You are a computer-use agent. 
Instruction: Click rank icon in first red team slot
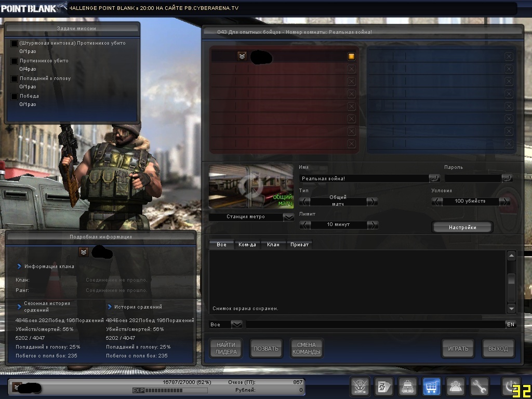242,56
